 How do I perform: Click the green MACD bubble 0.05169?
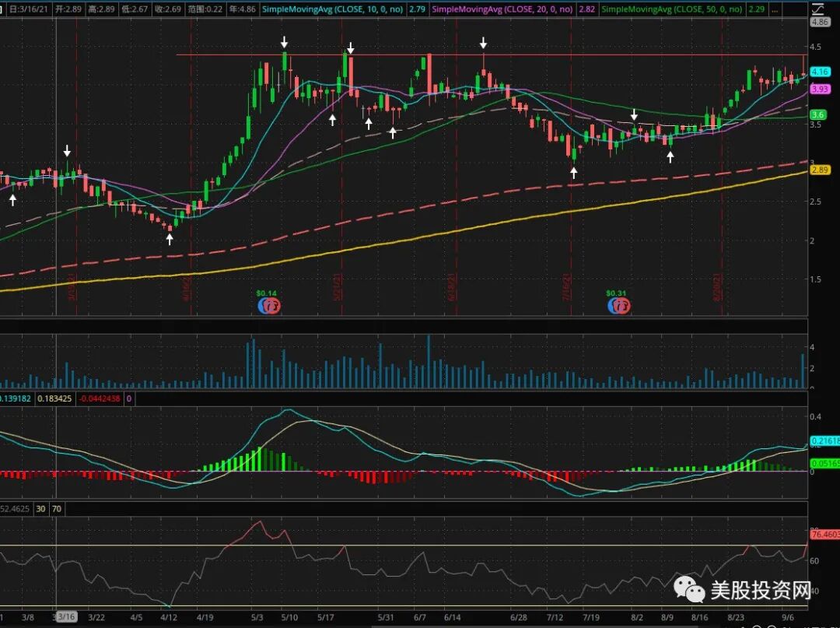click(825, 464)
